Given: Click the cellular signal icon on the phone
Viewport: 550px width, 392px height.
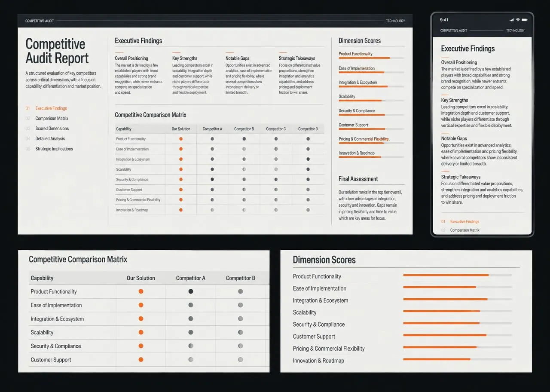Looking at the screenshot, I should point(512,20).
